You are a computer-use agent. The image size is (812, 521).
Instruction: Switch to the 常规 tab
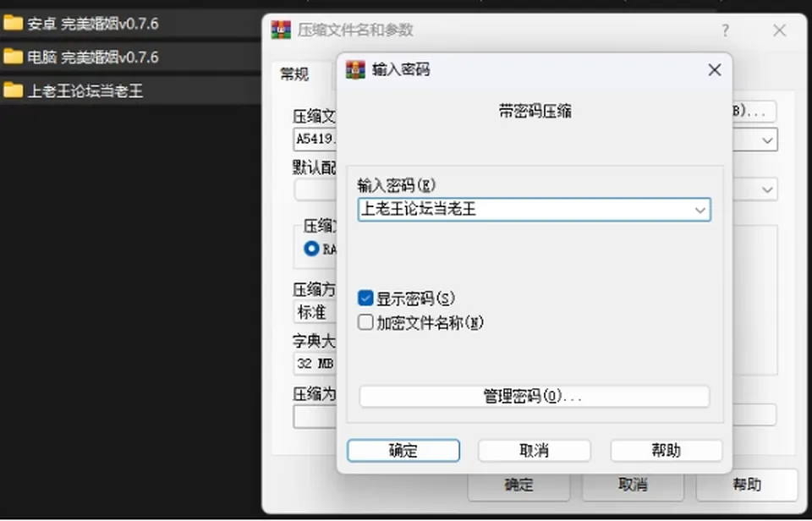294,74
